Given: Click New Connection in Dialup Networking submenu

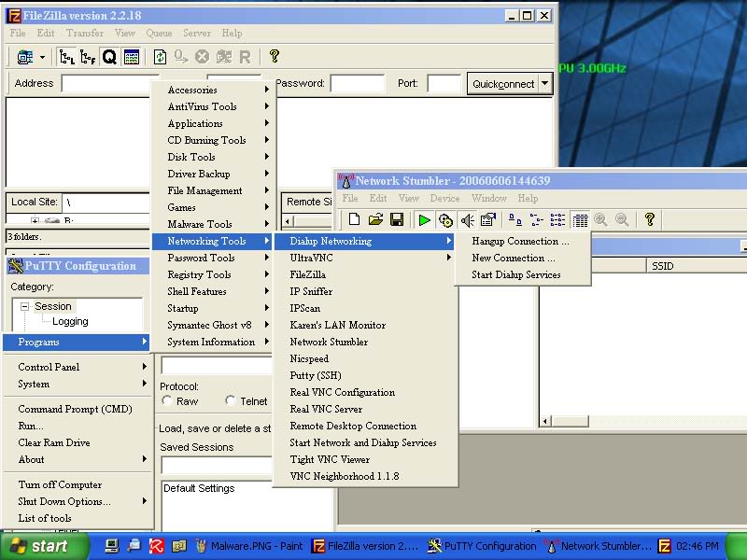Looking at the screenshot, I should (513, 258).
